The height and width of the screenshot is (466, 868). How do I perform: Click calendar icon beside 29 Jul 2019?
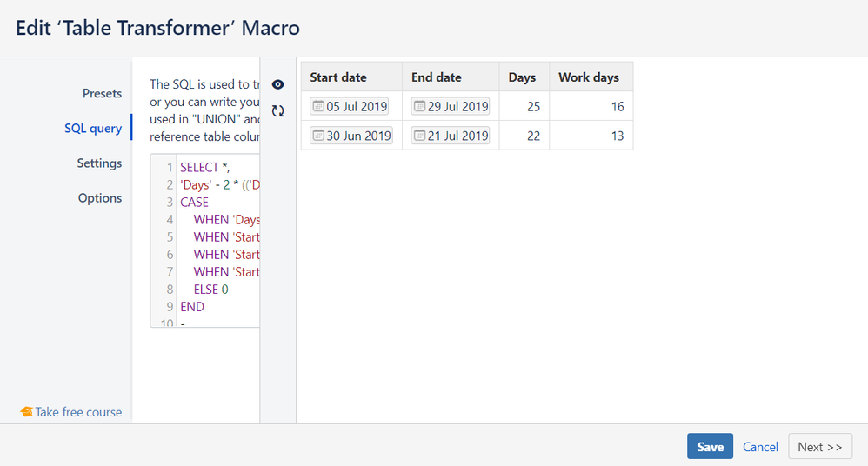pos(419,107)
